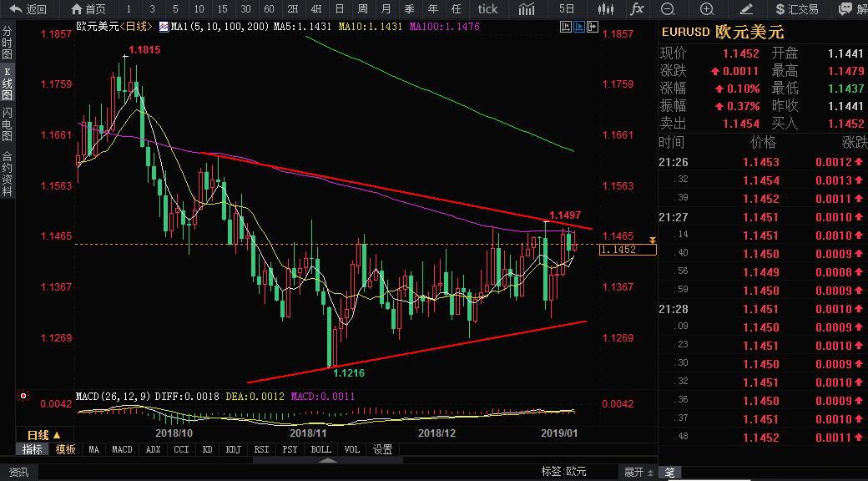Select 4H period
The image size is (868, 481).
(x=316, y=9)
